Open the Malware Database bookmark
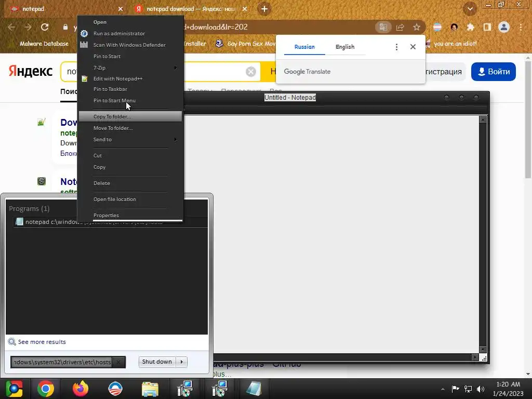This screenshot has width=532, height=399. point(44,44)
